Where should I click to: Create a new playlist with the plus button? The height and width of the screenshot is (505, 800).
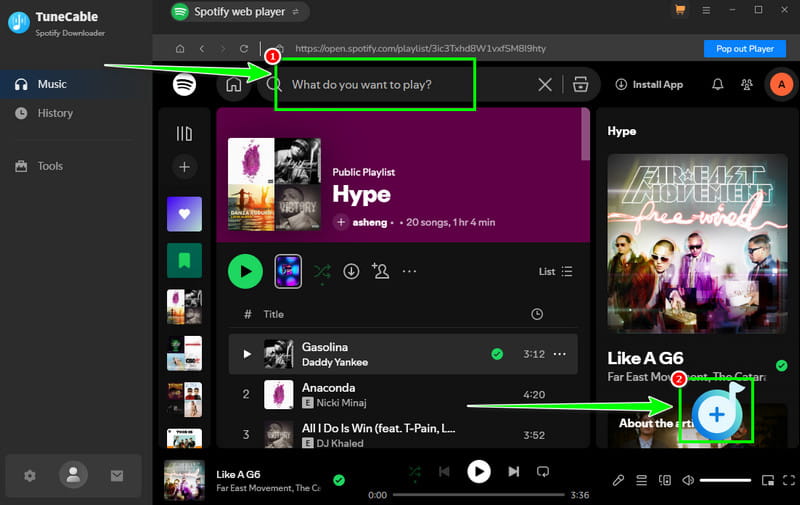pos(184,167)
